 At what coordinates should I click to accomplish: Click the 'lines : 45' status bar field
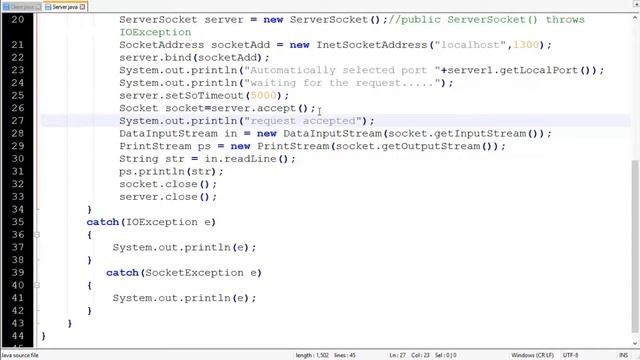click(345, 356)
